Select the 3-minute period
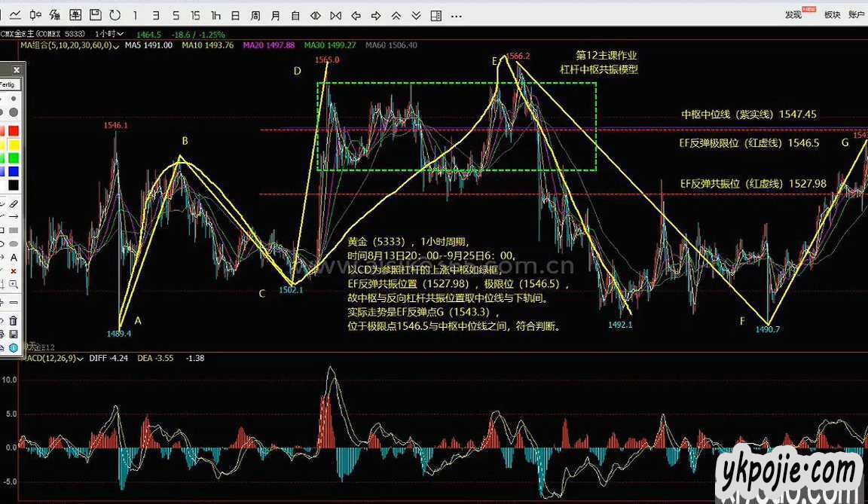Screen dimensions: 868x504 (155, 16)
